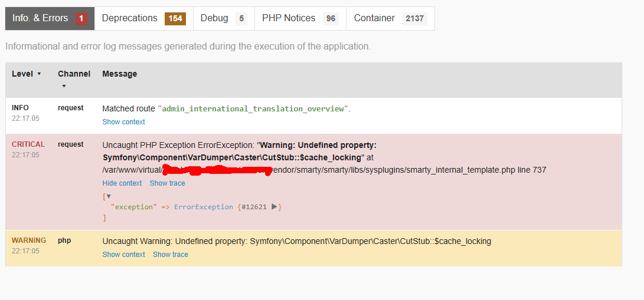Show trace for the PHP warning
The image size is (644, 300).
(171, 255)
